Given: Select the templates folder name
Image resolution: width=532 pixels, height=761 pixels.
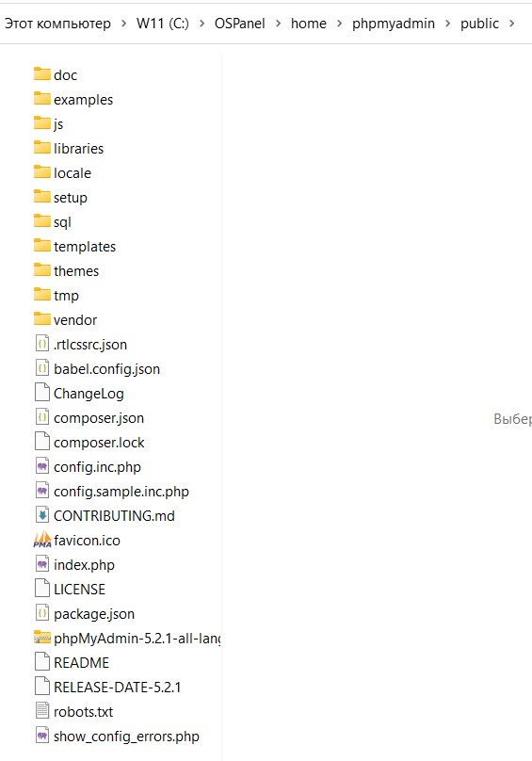Looking at the screenshot, I should point(85,247).
